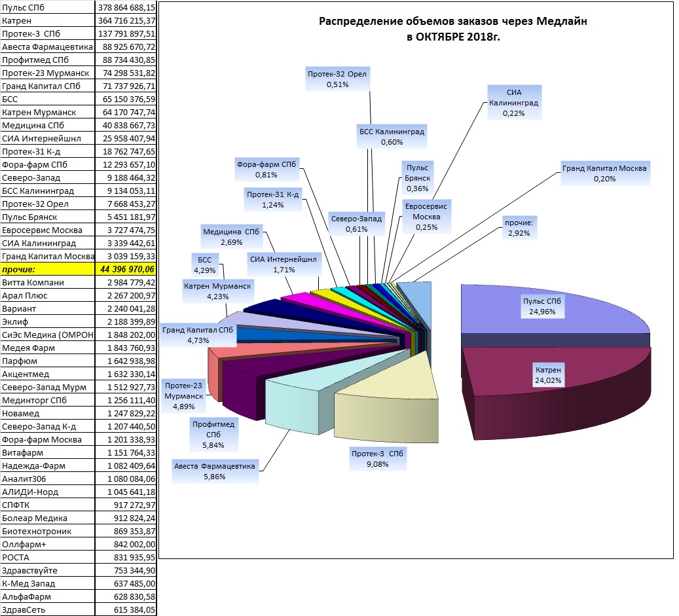Click the прочие: 2,92% data label
The image size is (679, 616).
[519, 228]
